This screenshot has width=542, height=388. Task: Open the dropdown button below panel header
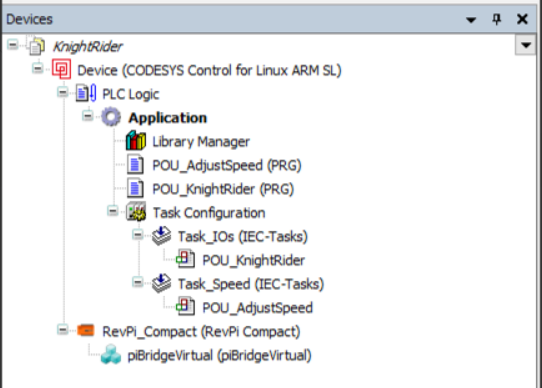pyautogui.click(x=526, y=45)
